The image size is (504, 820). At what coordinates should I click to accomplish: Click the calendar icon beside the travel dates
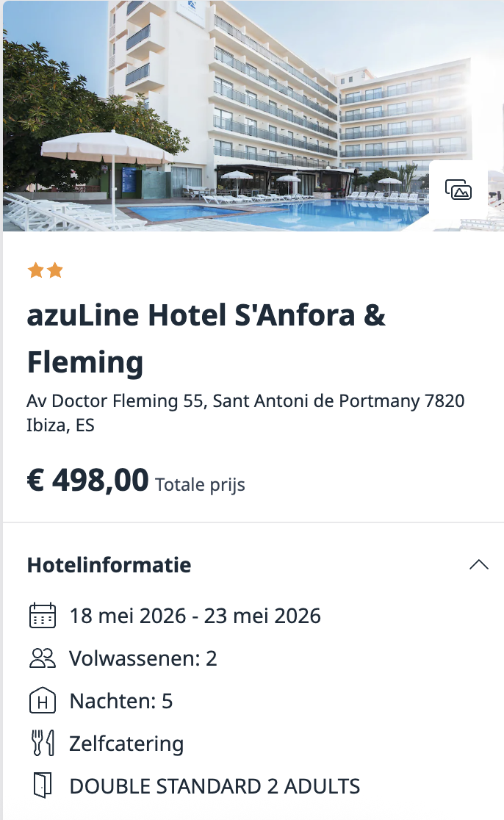pos(43,616)
